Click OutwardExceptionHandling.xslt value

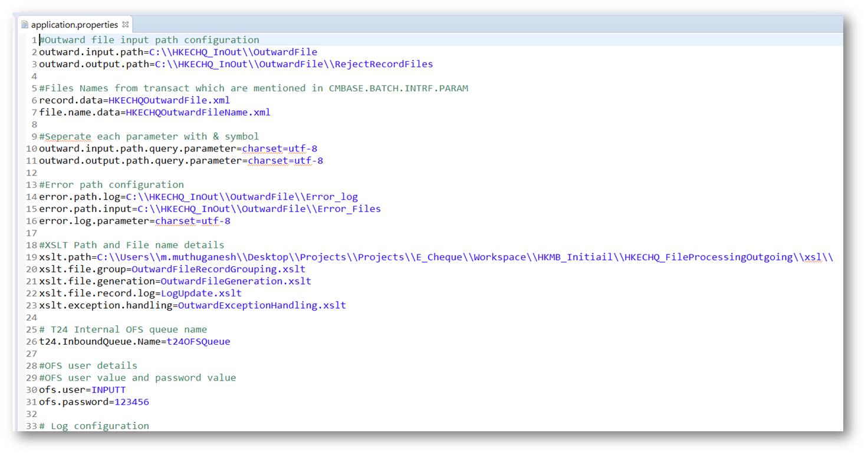262,305
